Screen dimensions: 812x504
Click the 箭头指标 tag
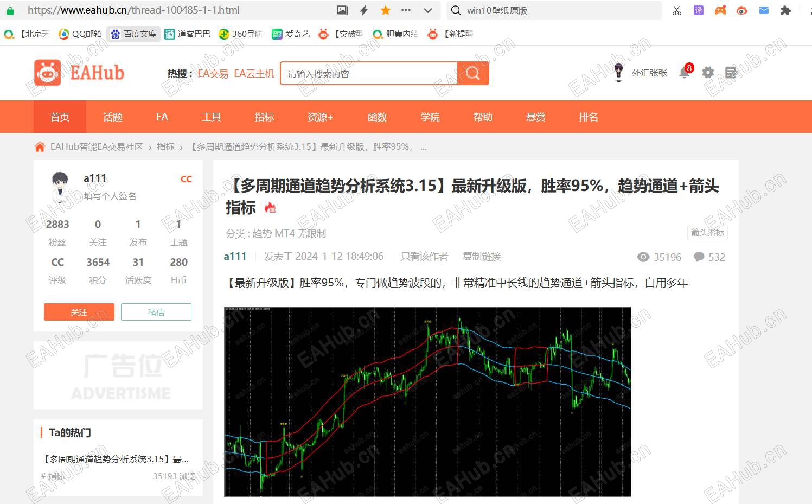pyautogui.click(x=708, y=233)
